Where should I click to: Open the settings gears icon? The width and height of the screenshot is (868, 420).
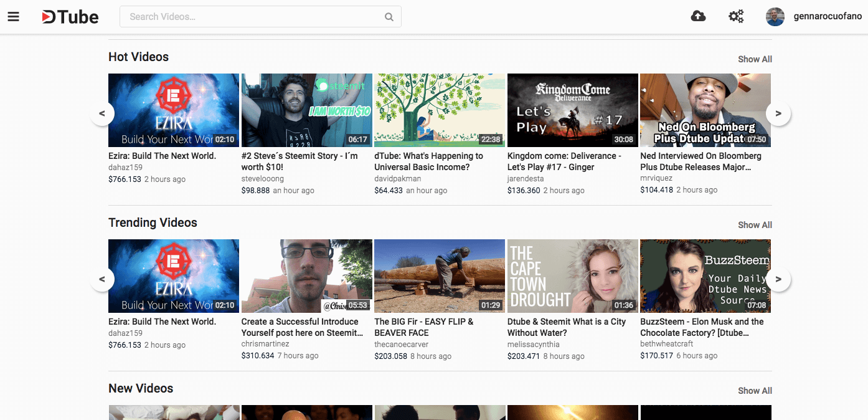point(736,16)
